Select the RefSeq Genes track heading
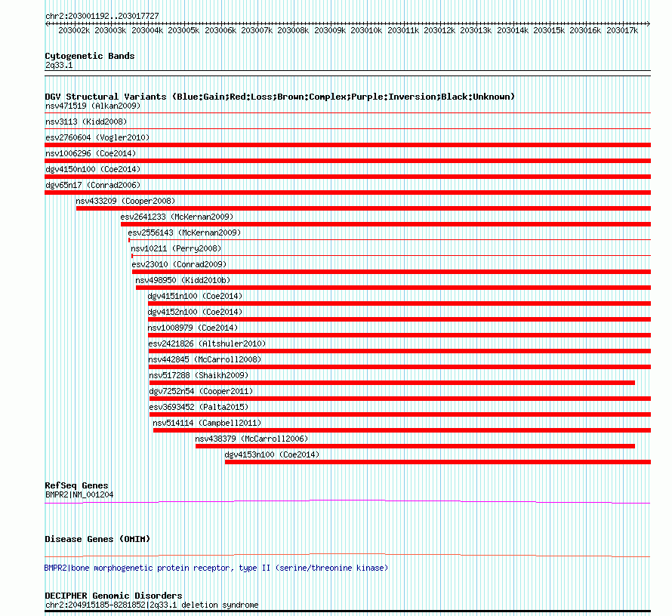Screen dimensions: 672x616 tap(76, 485)
